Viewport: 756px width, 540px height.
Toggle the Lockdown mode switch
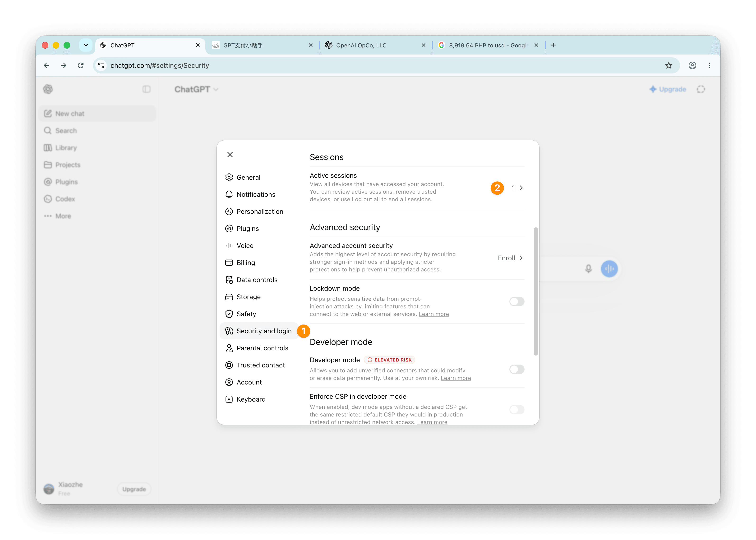pos(516,302)
